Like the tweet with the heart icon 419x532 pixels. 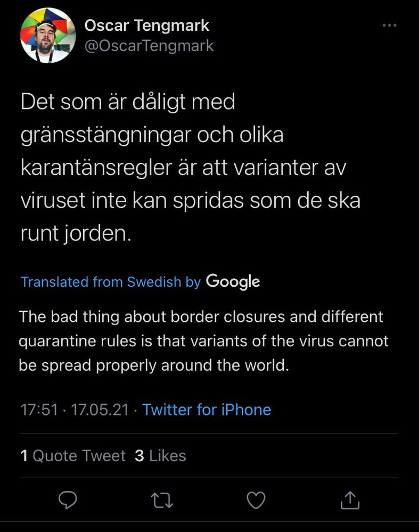[x=257, y=500]
